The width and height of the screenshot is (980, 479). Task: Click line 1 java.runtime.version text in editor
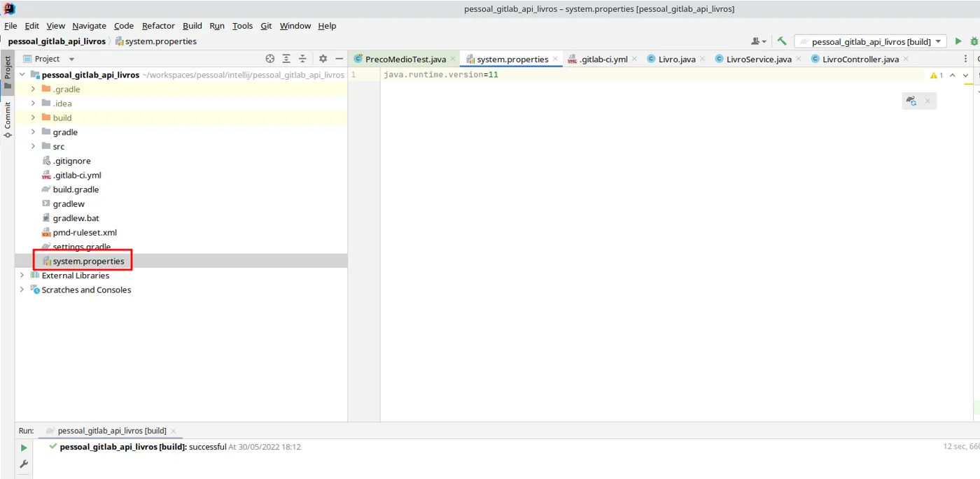coord(440,74)
